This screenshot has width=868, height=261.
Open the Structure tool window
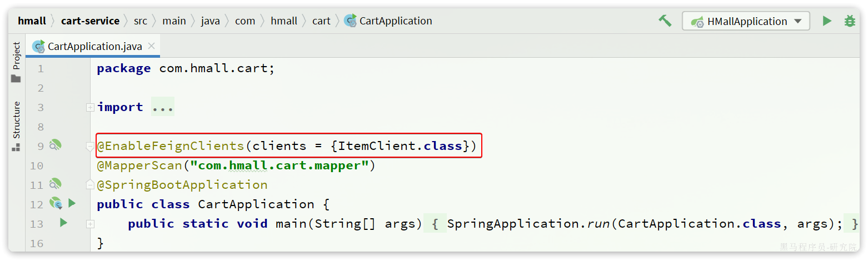[16, 126]
